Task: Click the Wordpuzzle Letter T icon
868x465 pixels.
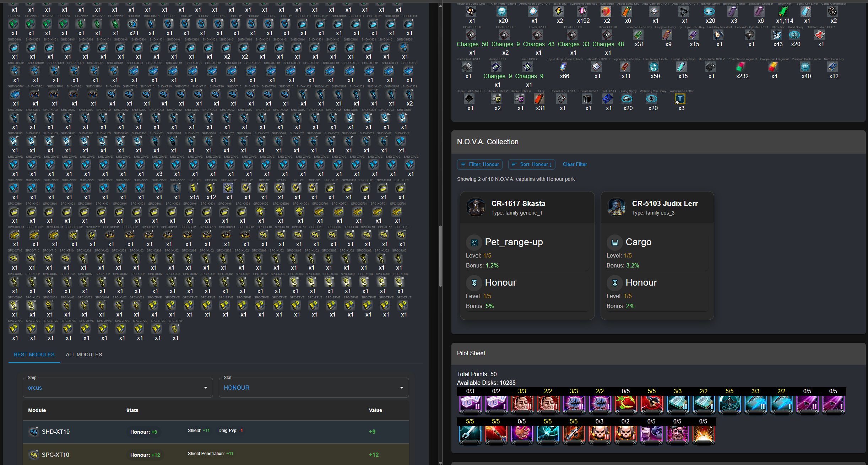Action: 680,99
